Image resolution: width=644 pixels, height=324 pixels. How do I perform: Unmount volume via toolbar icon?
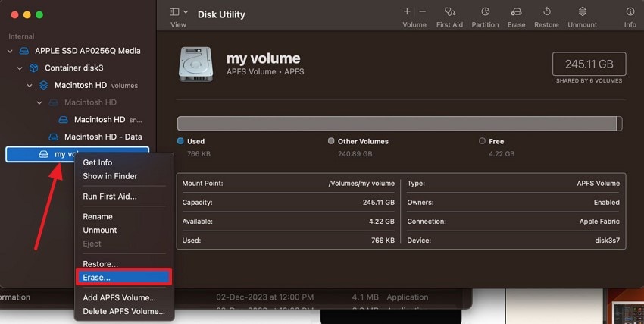(583, 11)
